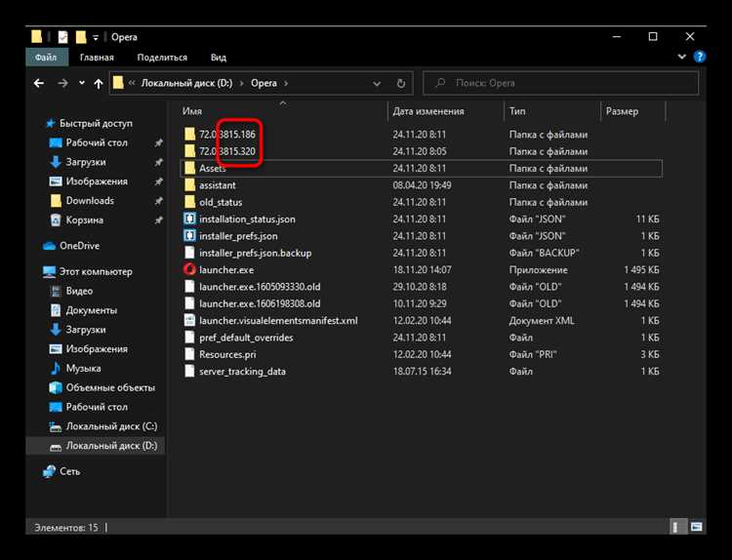Switch to details view layout icon
The width and height of the screenshot is (732, 560).
tap(676, 528)
